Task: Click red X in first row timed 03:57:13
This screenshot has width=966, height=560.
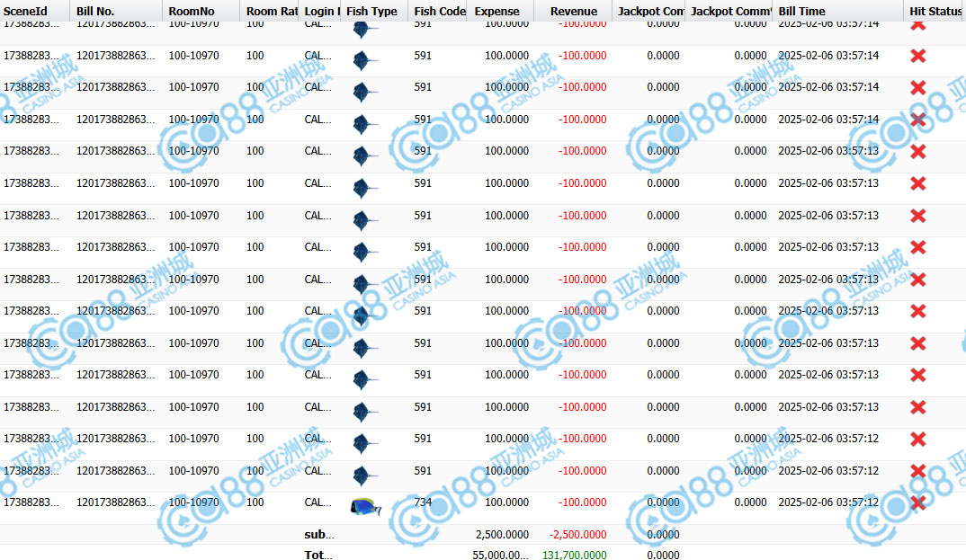Action: point(918,151)
